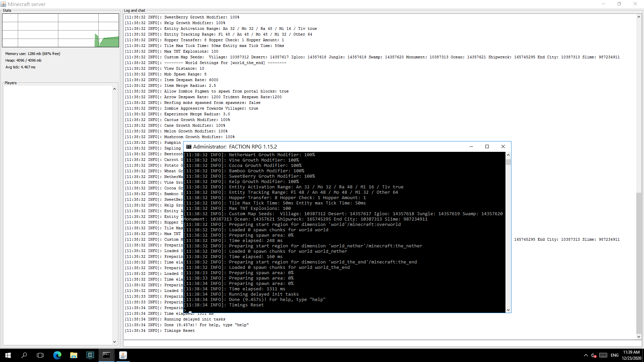Click the server command input field
644x362 pixels.
pyautogui.click(x=382, y=343)
